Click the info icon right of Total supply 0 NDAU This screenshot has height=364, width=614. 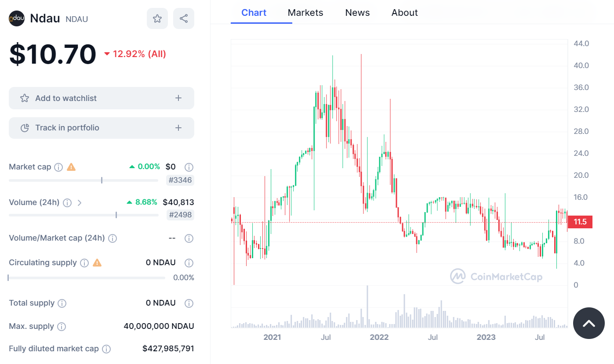[x=189, y=303]
